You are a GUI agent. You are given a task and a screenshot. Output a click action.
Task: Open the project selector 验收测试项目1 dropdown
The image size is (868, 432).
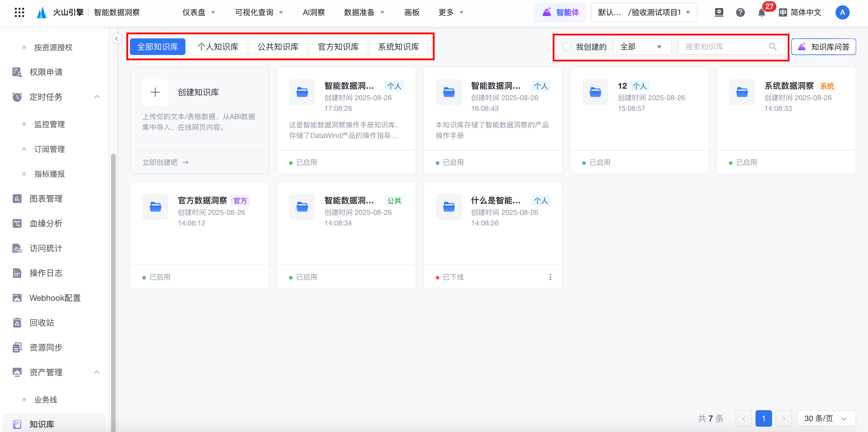(x=644, y=13)
